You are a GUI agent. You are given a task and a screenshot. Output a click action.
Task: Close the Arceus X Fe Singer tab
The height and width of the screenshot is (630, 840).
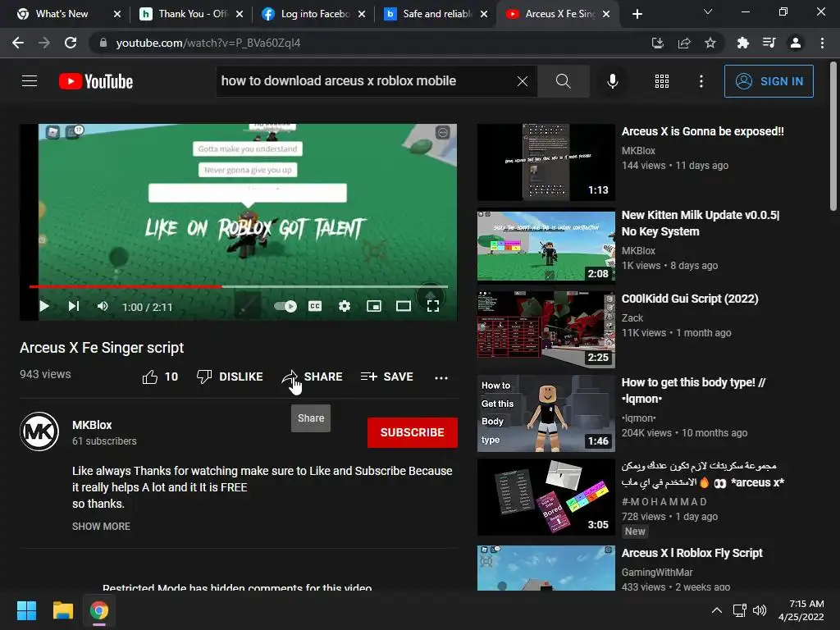point(606,14)
